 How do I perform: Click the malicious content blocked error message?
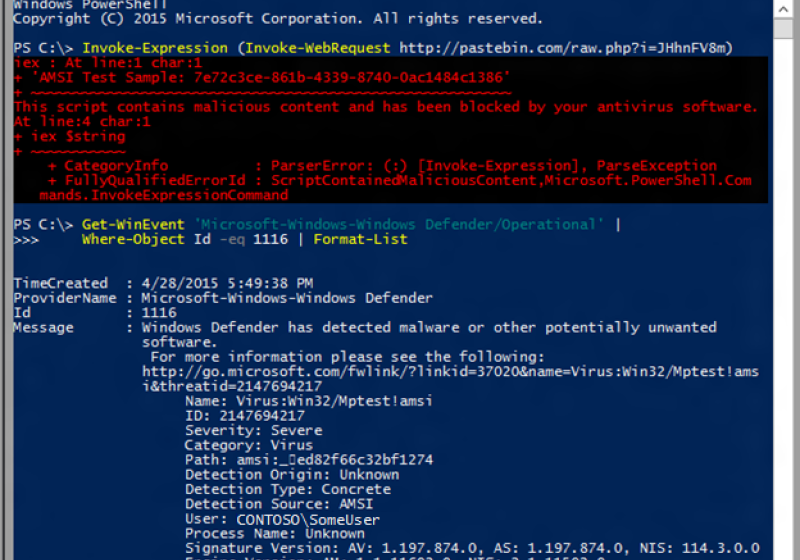coord(385,106)
